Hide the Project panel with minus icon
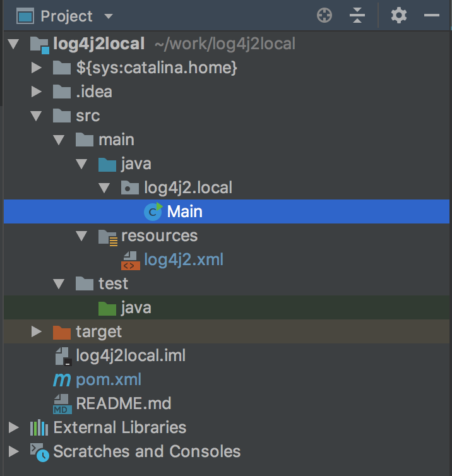This screenshot has width=452, height=476. [432, 15]
